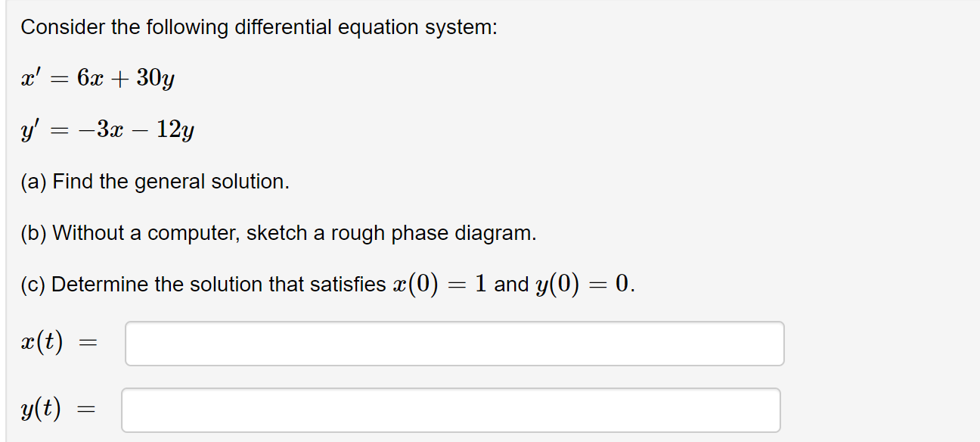Viewport: 980px width, 442px height.
Task: Place cursor in the y(t) answer box
Action: coord(451,409)
